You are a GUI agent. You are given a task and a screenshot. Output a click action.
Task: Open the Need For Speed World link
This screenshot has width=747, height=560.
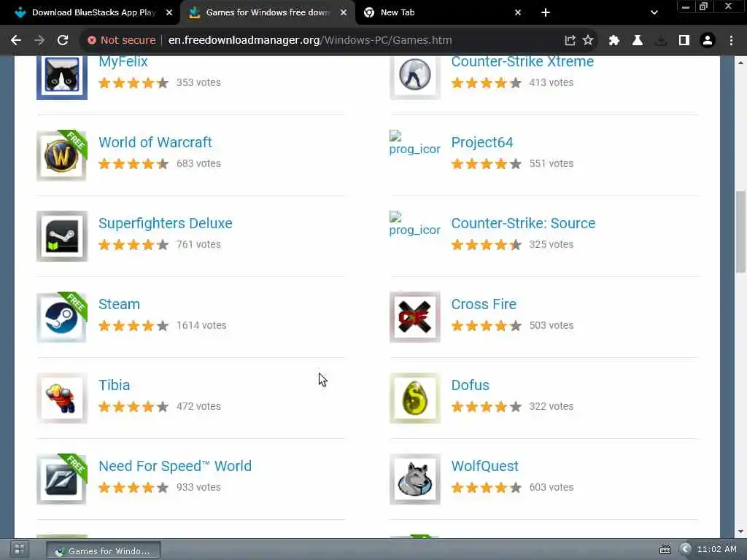coord(175,466)
